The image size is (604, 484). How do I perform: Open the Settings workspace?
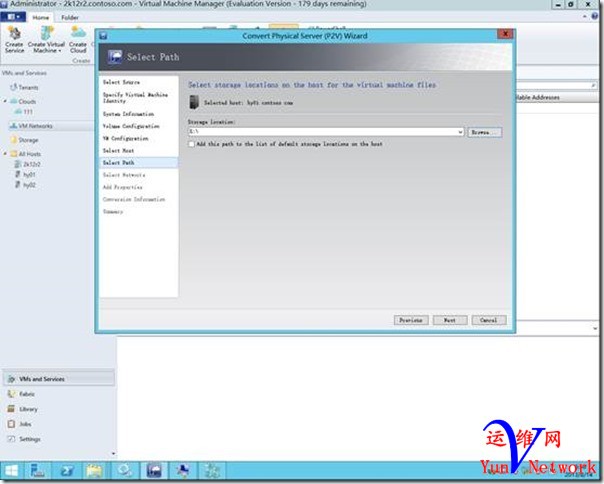coord(30,439)
